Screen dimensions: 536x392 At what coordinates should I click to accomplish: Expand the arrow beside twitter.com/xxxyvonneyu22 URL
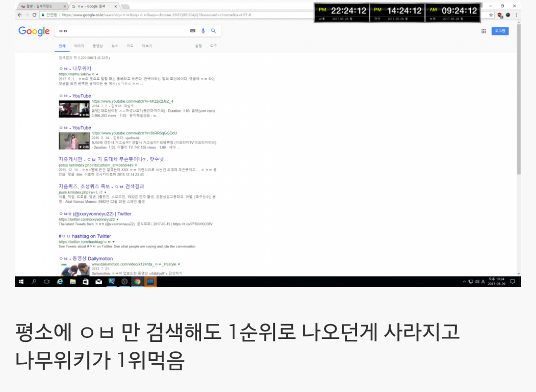point(118,220)
